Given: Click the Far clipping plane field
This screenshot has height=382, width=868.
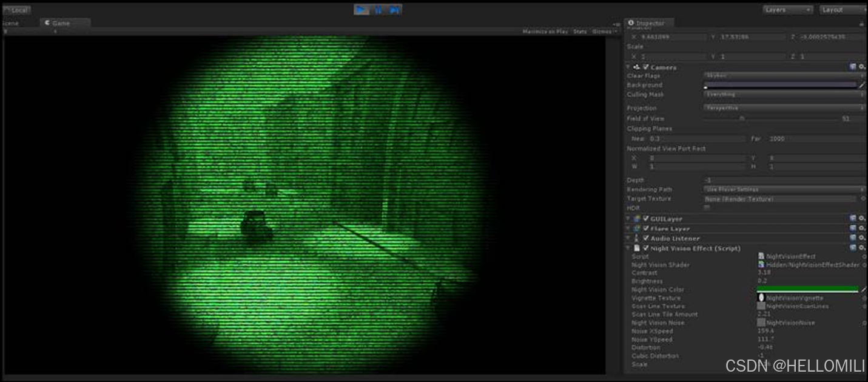Looking at the screenshot, I should pyautogui.click(x=816, y=138).
